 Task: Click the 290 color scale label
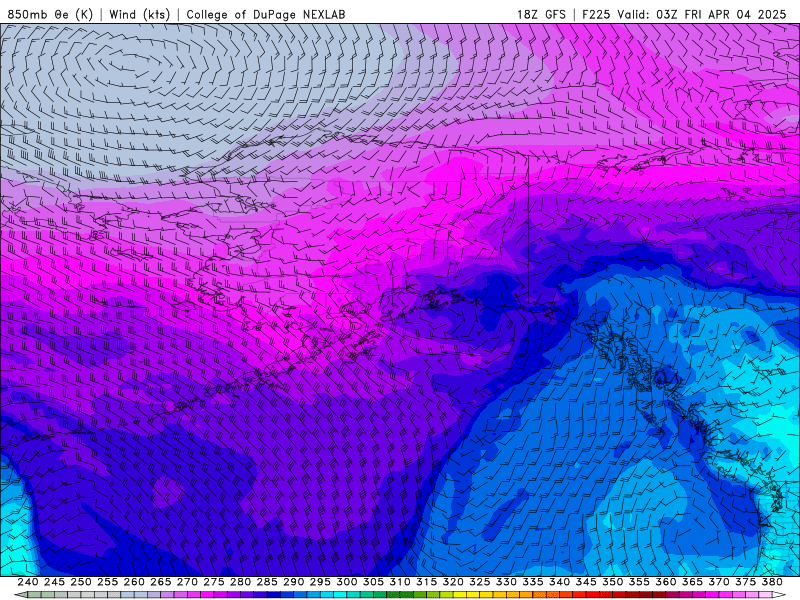[x=293, y=582]
